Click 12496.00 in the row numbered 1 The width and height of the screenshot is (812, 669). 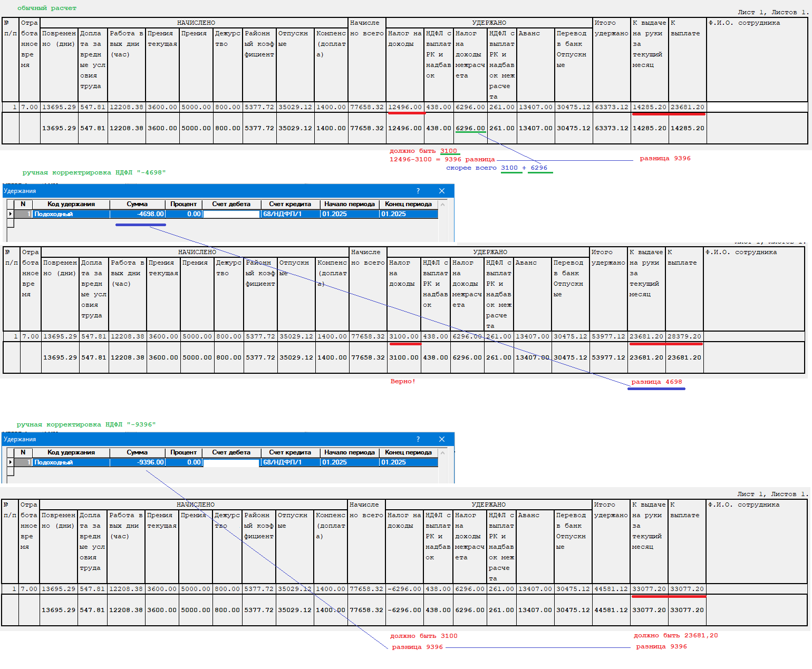(x=405, y=107)
